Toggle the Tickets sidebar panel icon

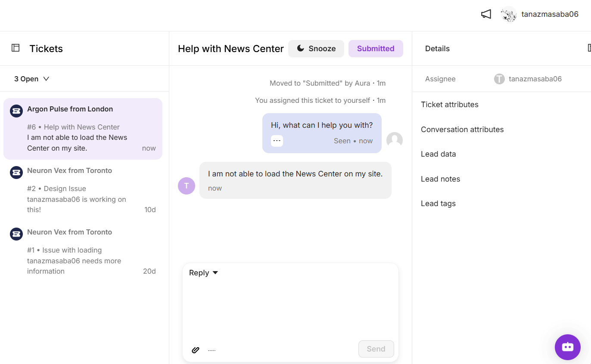(16, 48)
